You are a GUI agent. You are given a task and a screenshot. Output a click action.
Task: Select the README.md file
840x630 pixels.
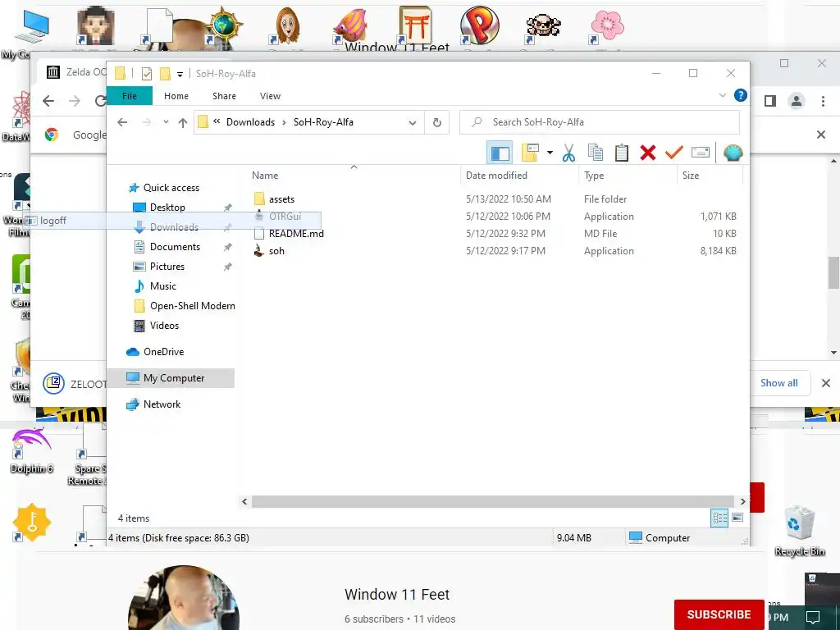[x=296, y=234]
